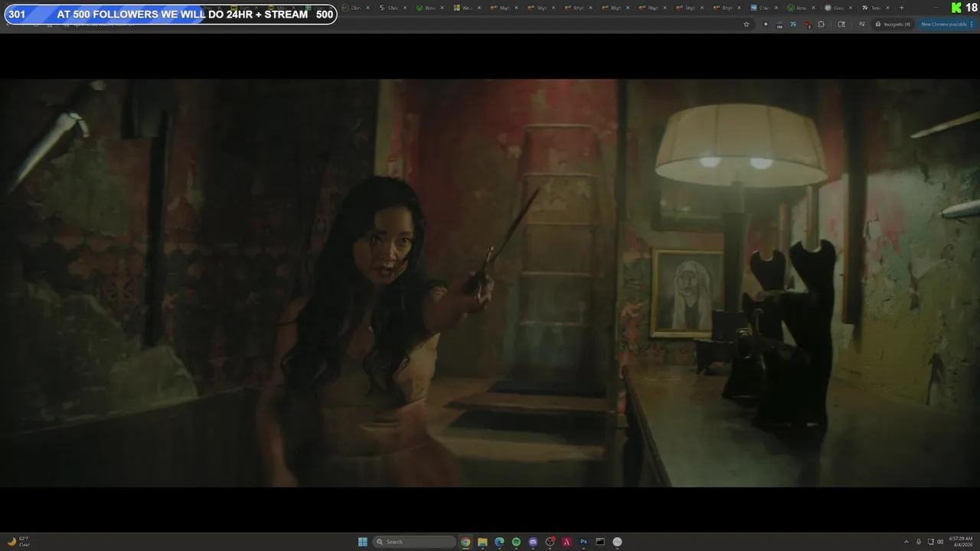980x551 pixels.
Task: Open the network tray icon
Action: (x=929, y=542)
